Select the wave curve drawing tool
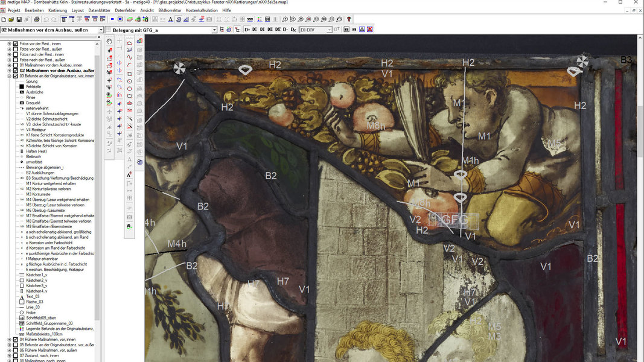 pos(129,57)
